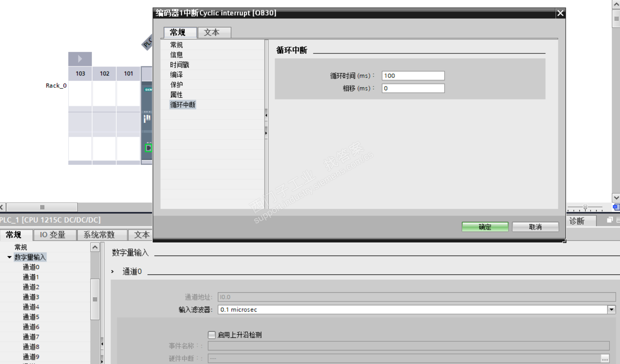Switch to the IO 变量 tab
This screenshot has width=620, height=364.
[x=55, y=235]
